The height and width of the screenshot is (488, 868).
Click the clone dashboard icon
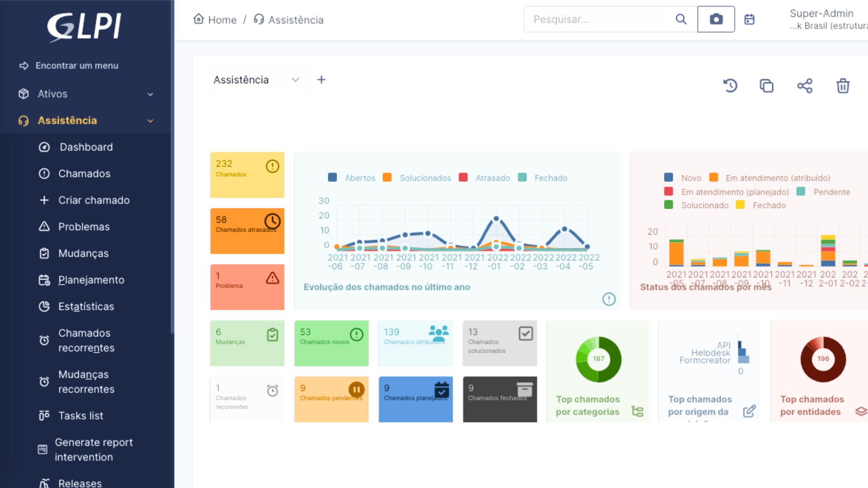[x=766, y=86]
